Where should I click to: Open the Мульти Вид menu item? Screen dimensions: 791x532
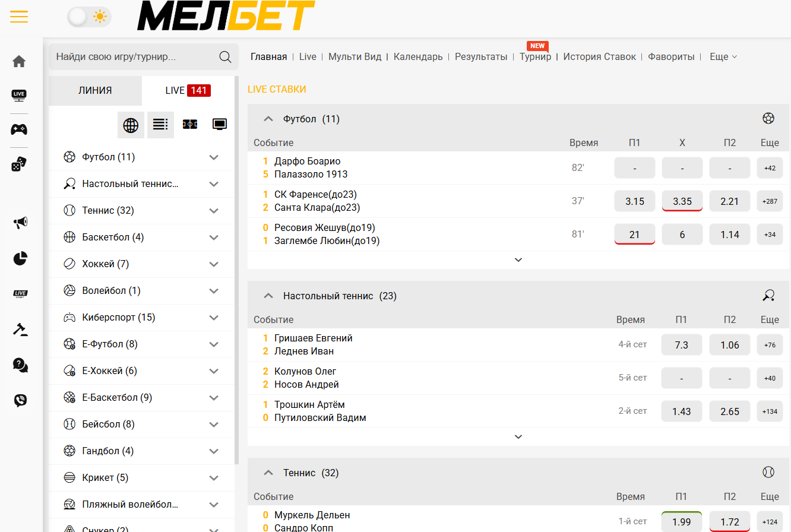pyautogui.click(x=355, y=57)
